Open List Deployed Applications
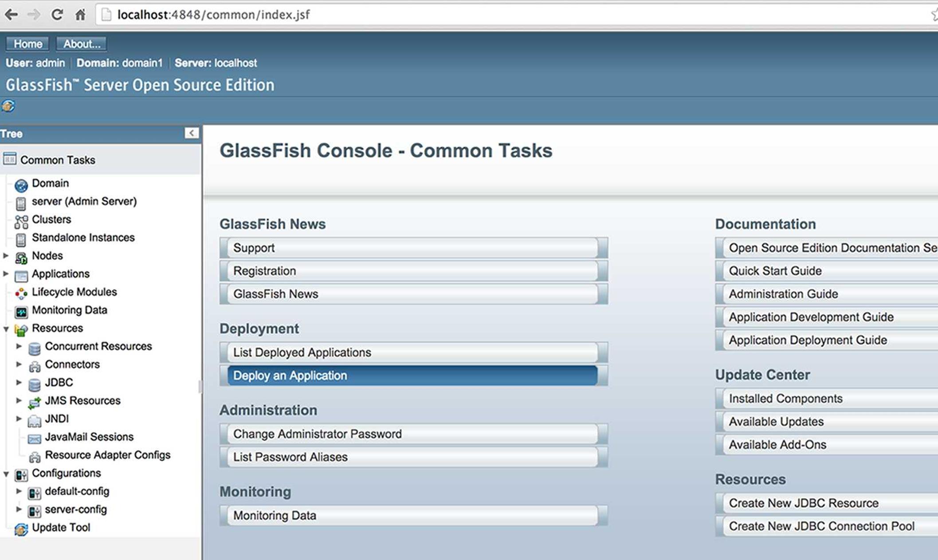This screenshot has width=938, height=560. 413,352
